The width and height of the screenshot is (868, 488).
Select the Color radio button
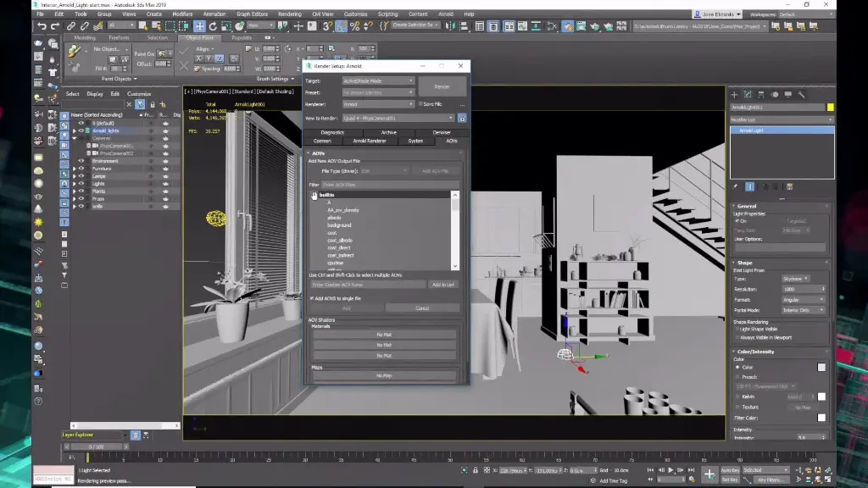coord(737,368)
